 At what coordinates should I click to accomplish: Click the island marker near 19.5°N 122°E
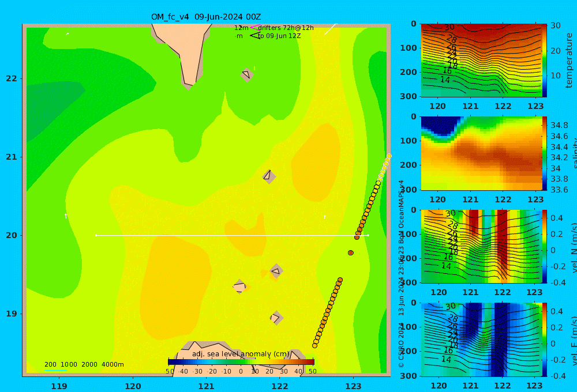[x=276, y=272]
